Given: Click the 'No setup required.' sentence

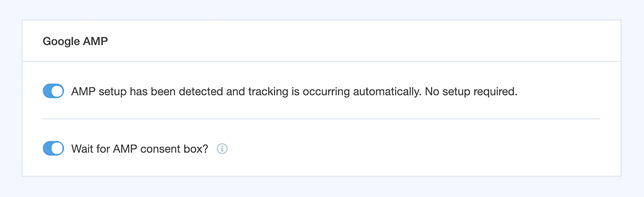Looking at the screenshot, I should [x=471, y=92].
